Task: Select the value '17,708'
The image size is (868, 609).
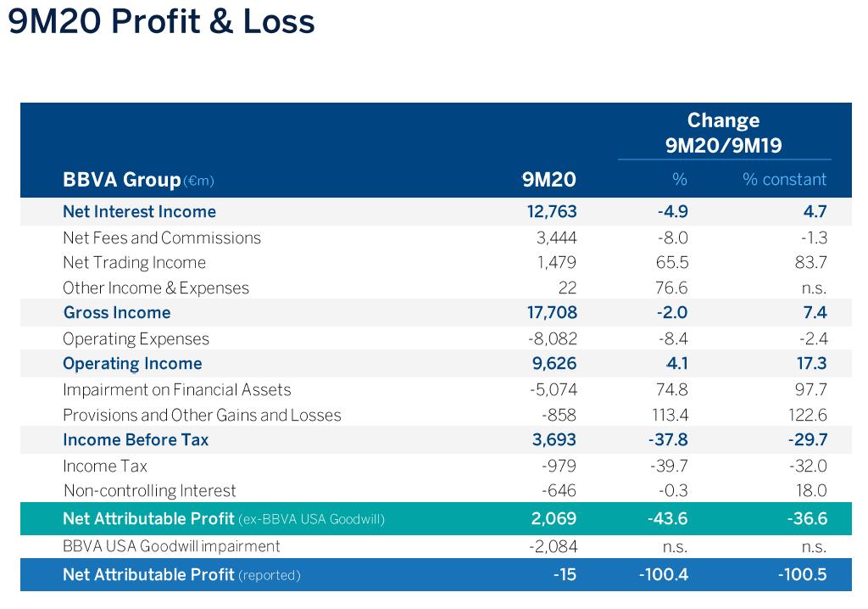Action: point(552,312)
